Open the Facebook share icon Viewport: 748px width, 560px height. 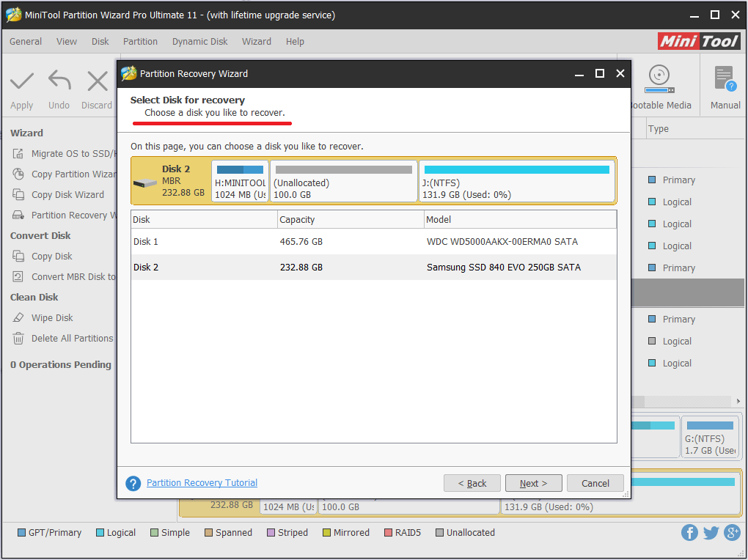pyautogui.click(x=689, y=532)
